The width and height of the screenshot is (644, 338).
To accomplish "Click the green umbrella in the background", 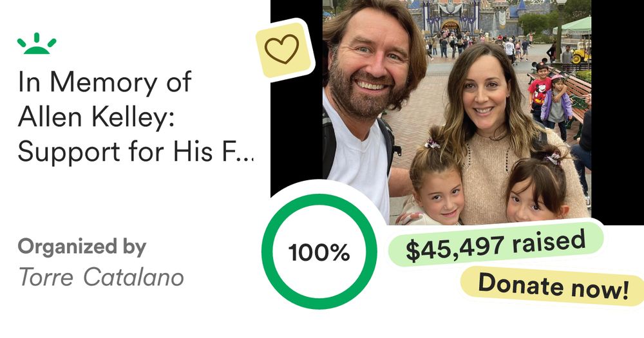I will tap(573, 26).
